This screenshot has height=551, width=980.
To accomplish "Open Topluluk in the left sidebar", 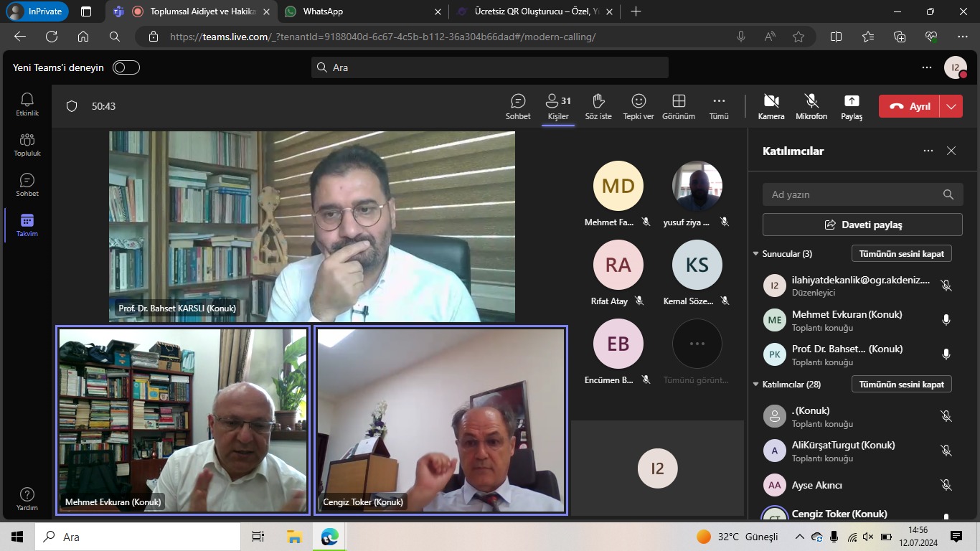I will (x=27, y=144).
